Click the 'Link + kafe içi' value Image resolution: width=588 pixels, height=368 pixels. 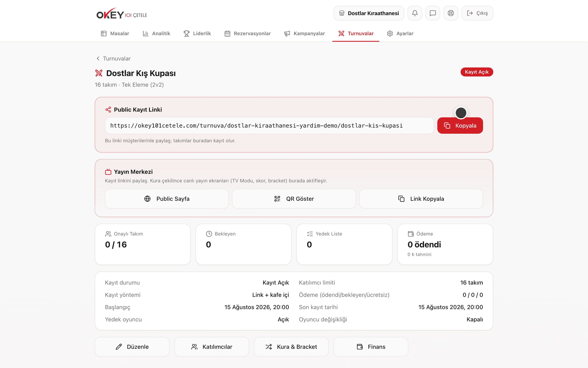click(x=271, y=295)
